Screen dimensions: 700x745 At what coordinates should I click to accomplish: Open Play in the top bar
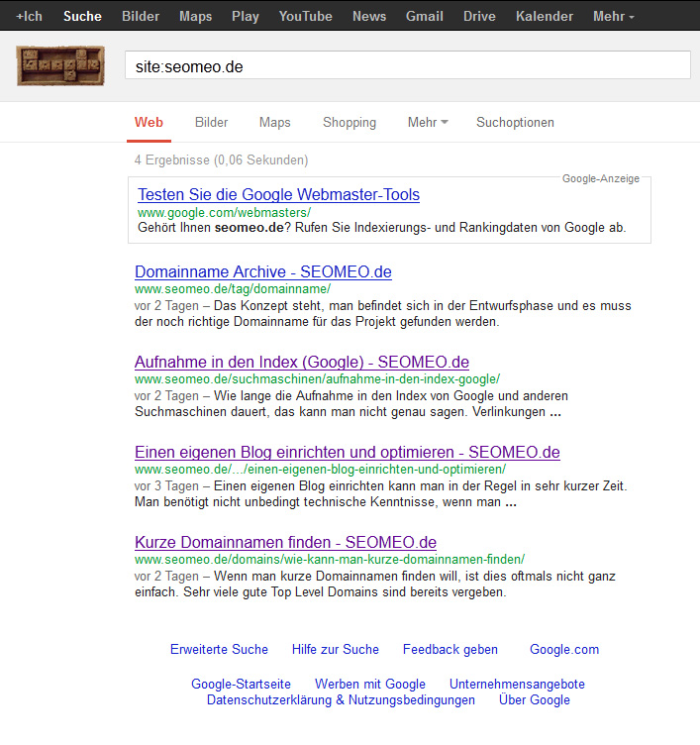(245, 17)
